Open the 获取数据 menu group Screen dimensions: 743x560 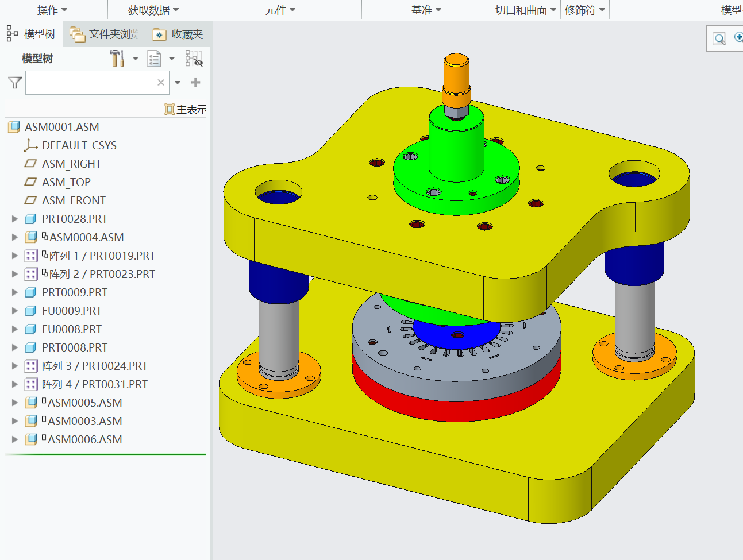point(153,10)
